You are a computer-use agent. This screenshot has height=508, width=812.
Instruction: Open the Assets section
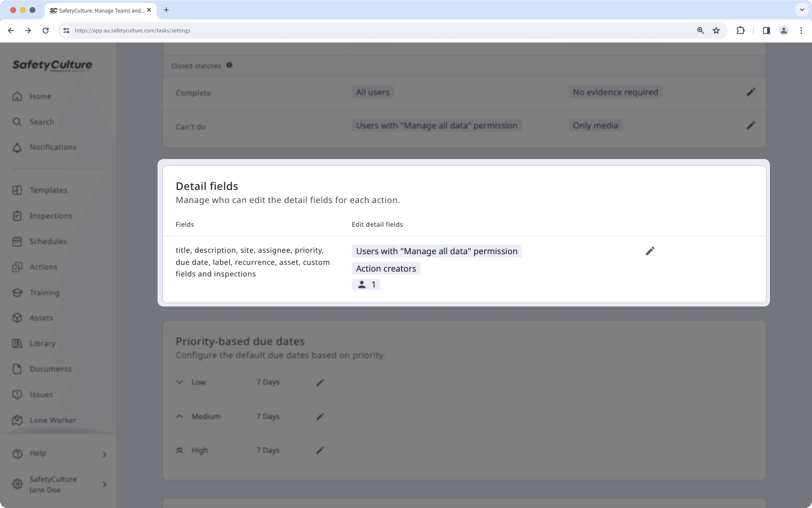(x=41, y=318)
